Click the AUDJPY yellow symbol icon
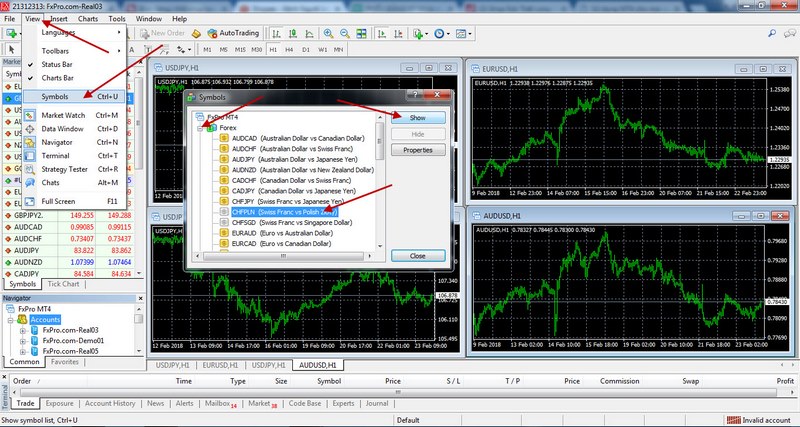800x427 pixels. click(x=224, y=159)
